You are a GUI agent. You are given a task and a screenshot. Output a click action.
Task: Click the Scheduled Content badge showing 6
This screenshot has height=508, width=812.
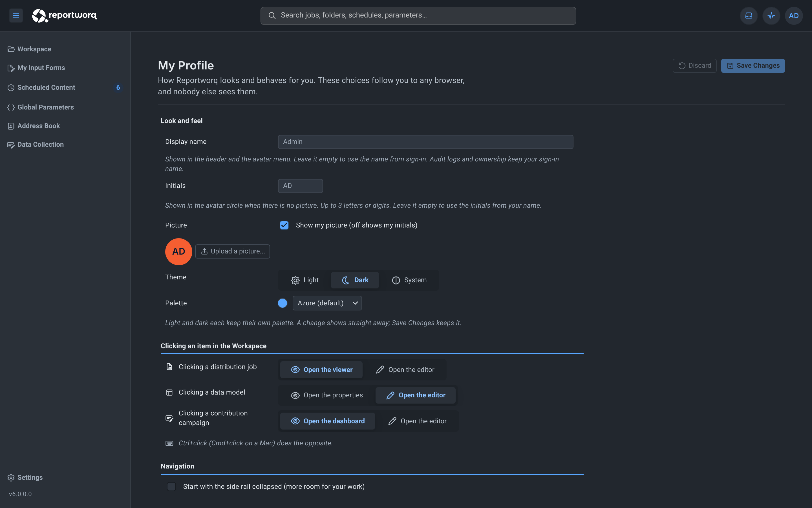118,87
